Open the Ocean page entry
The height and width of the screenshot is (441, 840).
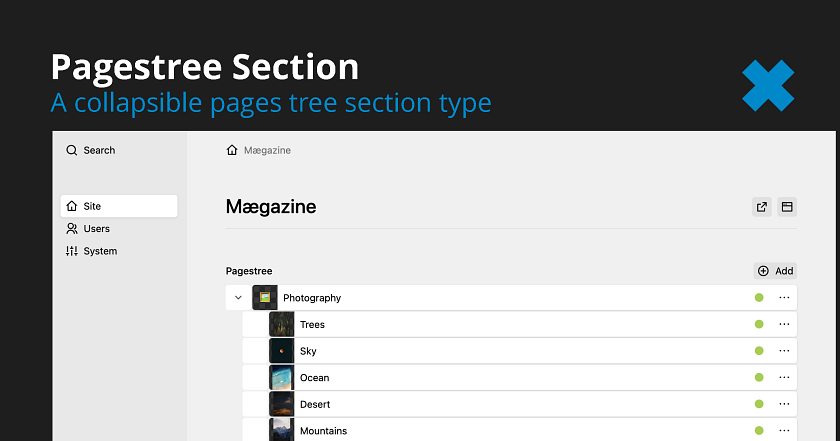[314, 378]
